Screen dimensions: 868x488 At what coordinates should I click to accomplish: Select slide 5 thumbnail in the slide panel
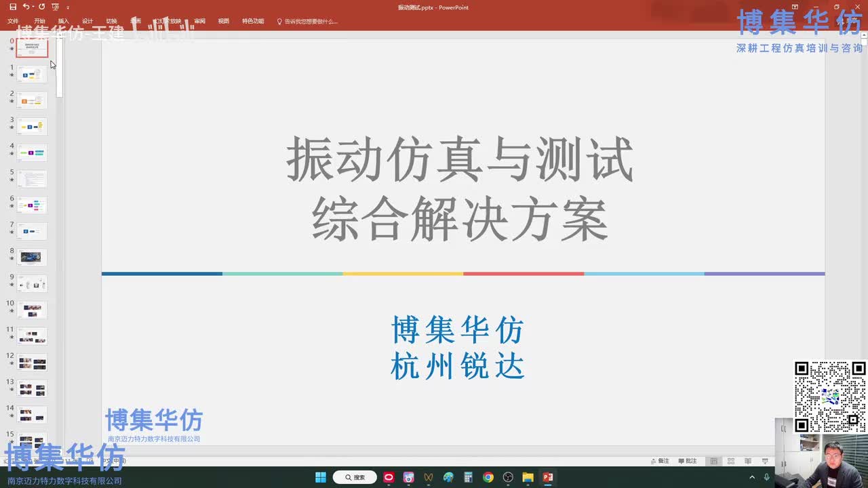(32, 179)
